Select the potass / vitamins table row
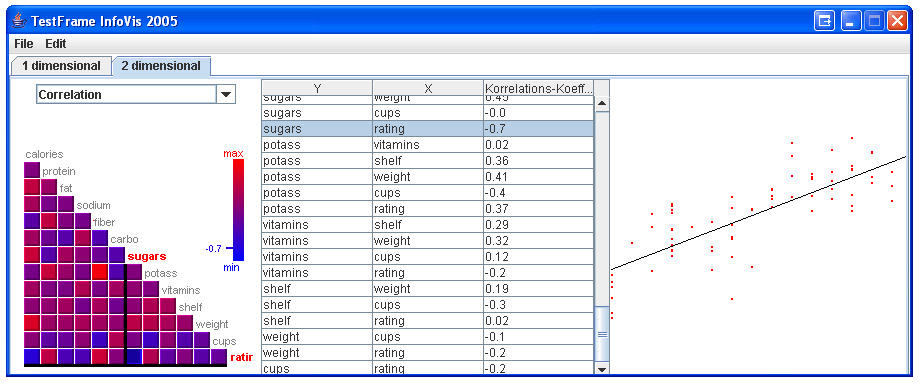Image resolution: width=922 pixels, height=387 pixels. [427, 145]
